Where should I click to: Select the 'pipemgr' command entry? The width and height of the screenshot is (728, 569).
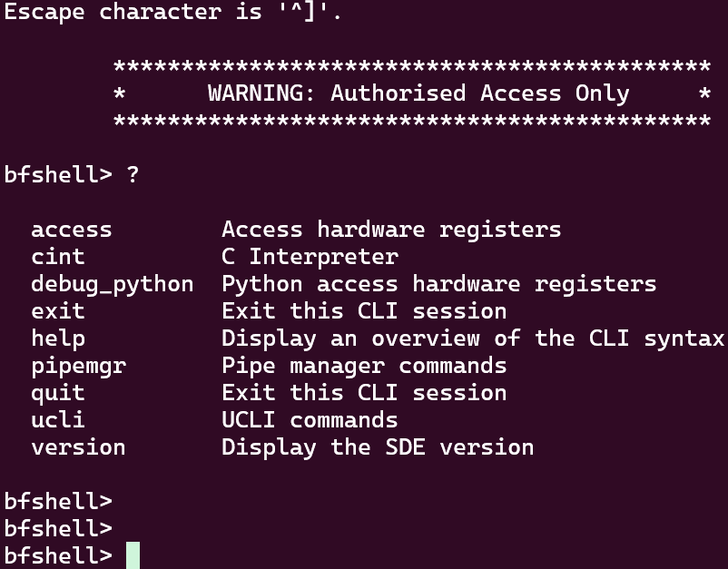coord(78,366)
